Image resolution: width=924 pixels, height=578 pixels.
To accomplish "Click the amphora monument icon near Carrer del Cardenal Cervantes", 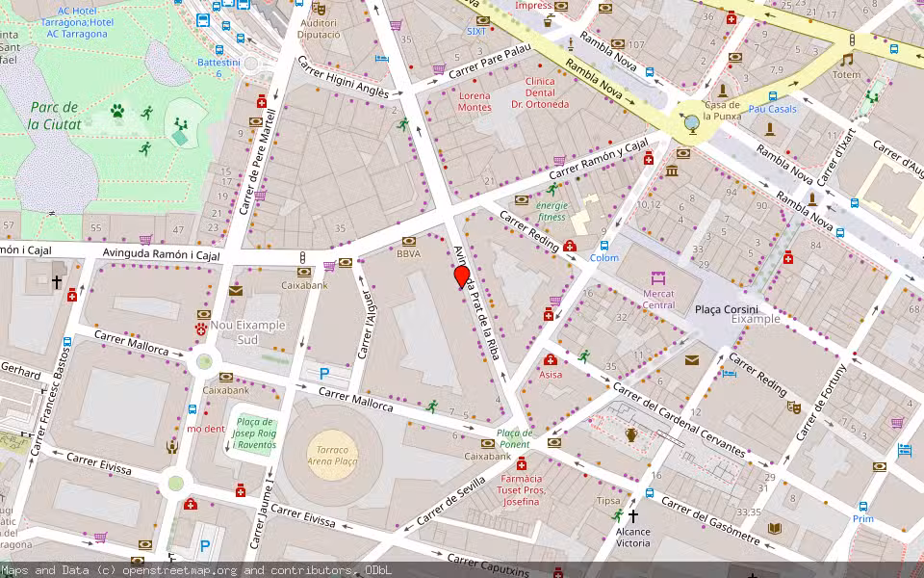I will (x=630, y=436).
